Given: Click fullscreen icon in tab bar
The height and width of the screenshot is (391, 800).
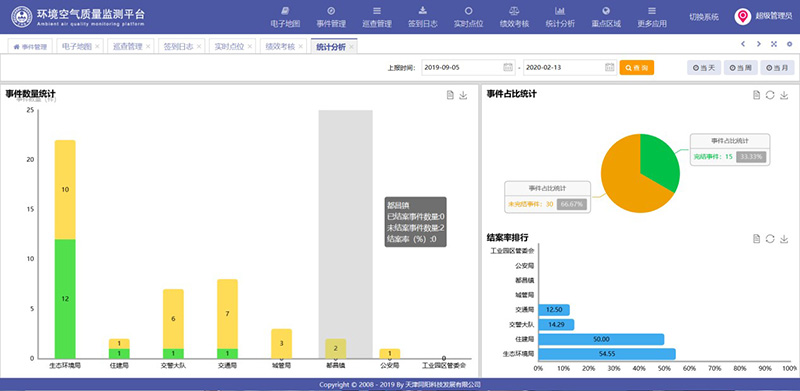Looking at the screenshot, I should tap(774, 44).
